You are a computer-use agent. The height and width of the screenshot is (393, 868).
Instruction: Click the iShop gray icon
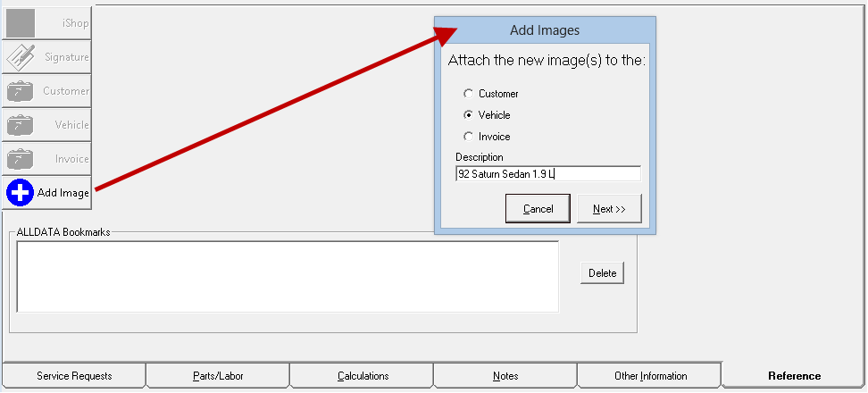click(21, 23)
